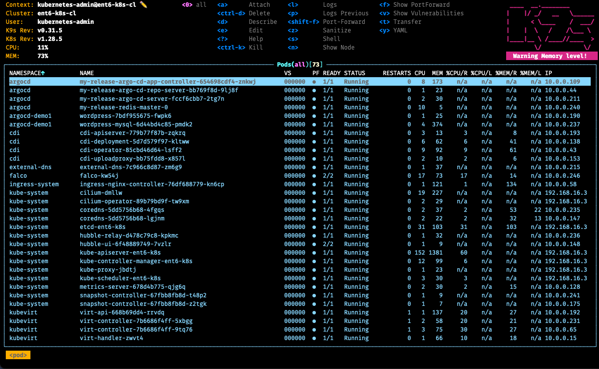Screen dimensions: 599x369
Task: Click the PF dot in the falco-kw54j row
Action: tap(314, 176)
